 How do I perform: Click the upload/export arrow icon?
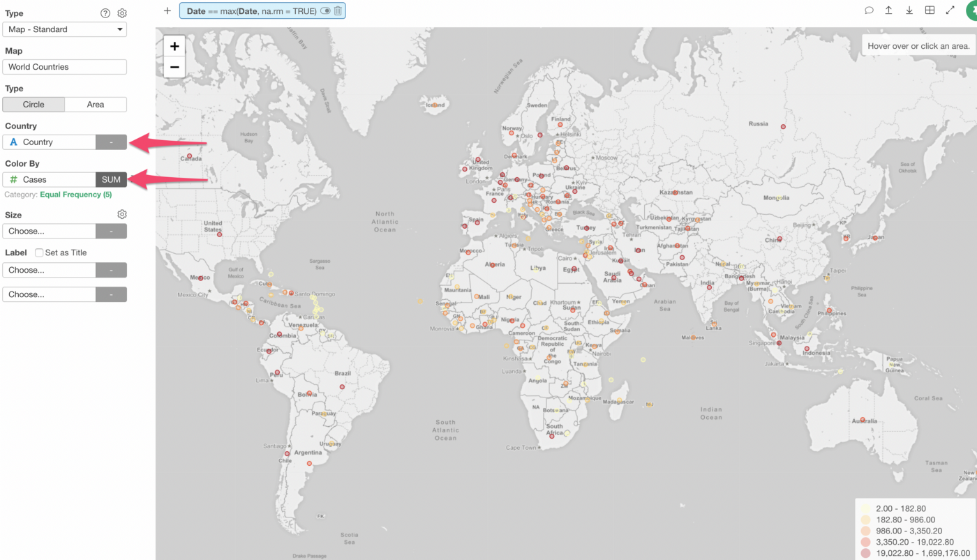click(x=888, y=10)
